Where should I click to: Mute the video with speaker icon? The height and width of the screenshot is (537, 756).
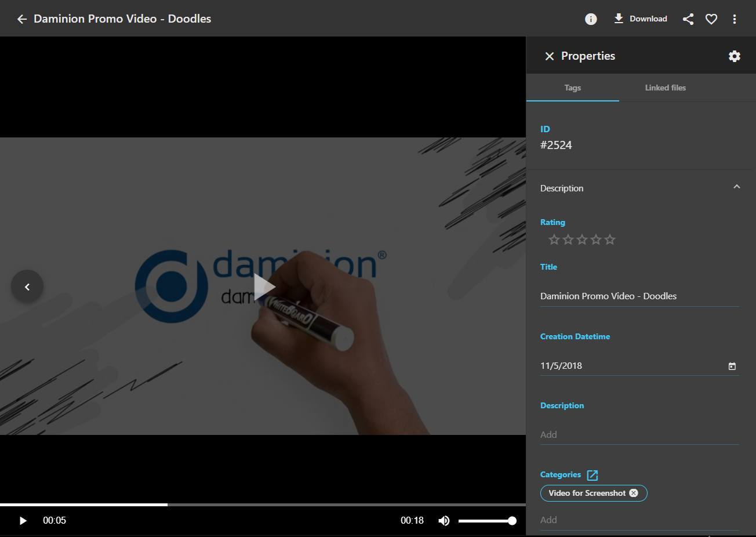444,521
